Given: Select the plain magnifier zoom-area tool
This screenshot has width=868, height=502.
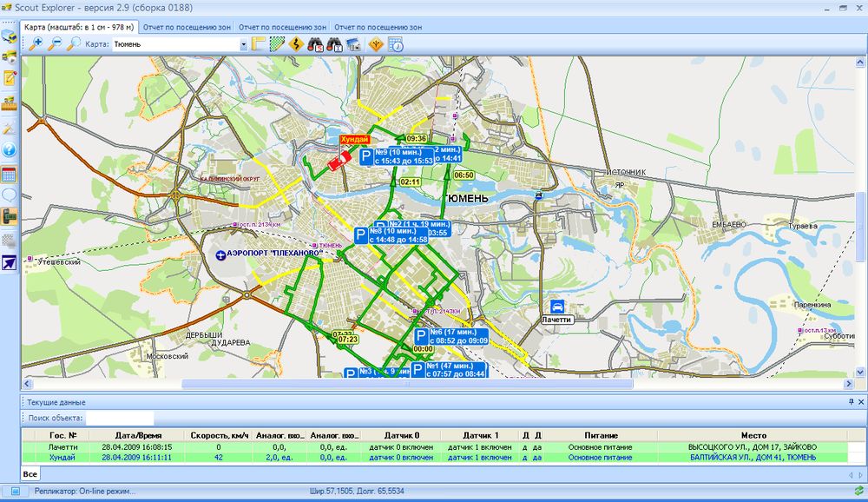Looking at the screenshot, I should click(x=73, y=44).
